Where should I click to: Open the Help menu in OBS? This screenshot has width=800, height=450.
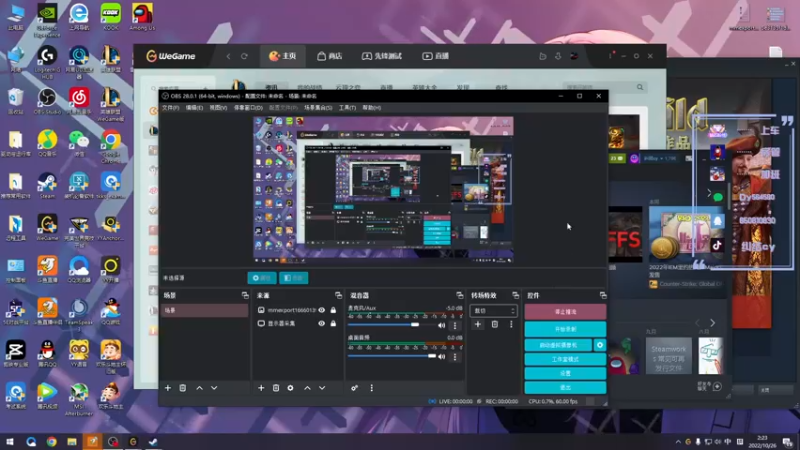371,108
